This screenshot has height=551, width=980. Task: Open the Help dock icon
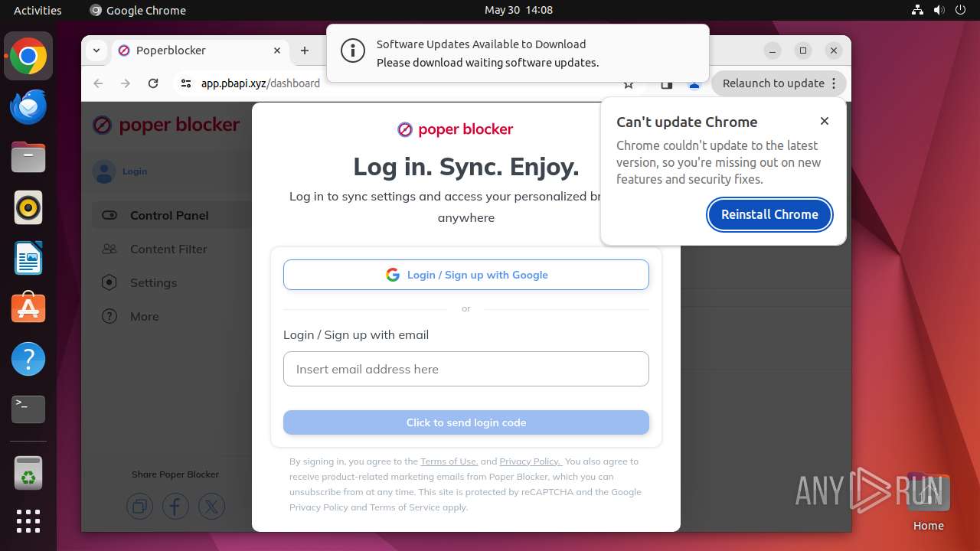[x=28, y=359]
